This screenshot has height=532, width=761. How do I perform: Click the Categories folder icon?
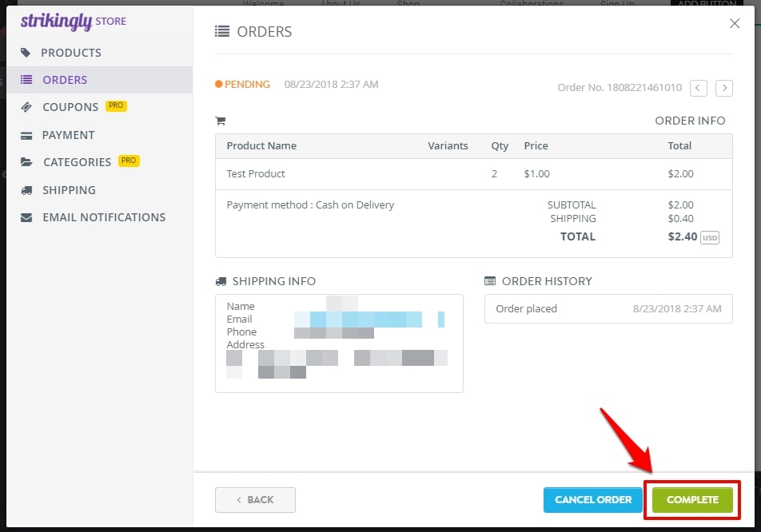pyautogui.click(x=25, y=161)
